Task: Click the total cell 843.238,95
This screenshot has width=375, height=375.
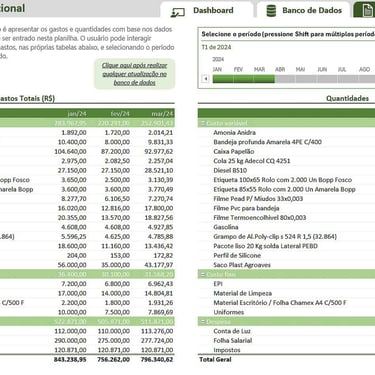Action: click(70, 360)
